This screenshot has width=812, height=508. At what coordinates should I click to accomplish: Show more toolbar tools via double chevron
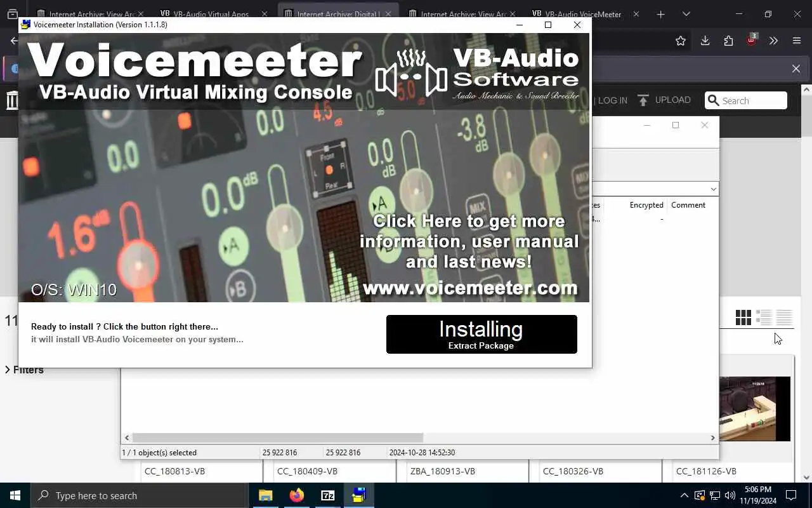773,41
